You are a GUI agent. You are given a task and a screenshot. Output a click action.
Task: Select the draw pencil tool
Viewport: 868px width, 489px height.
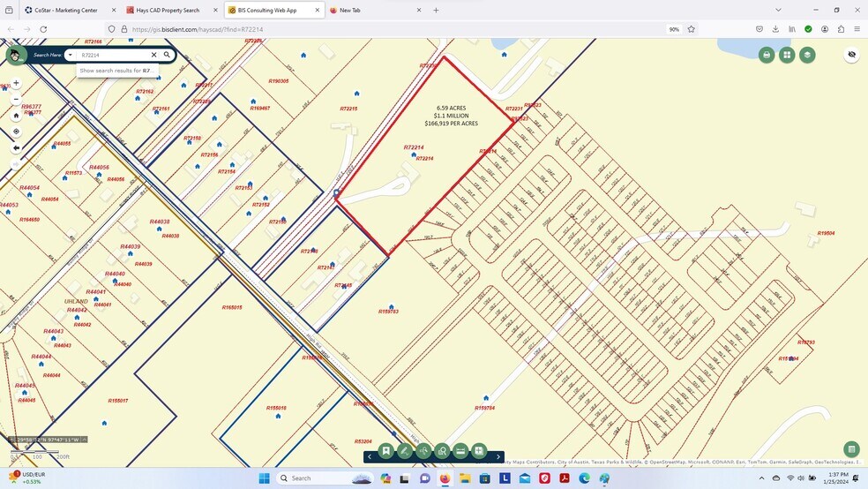point(404,451)
